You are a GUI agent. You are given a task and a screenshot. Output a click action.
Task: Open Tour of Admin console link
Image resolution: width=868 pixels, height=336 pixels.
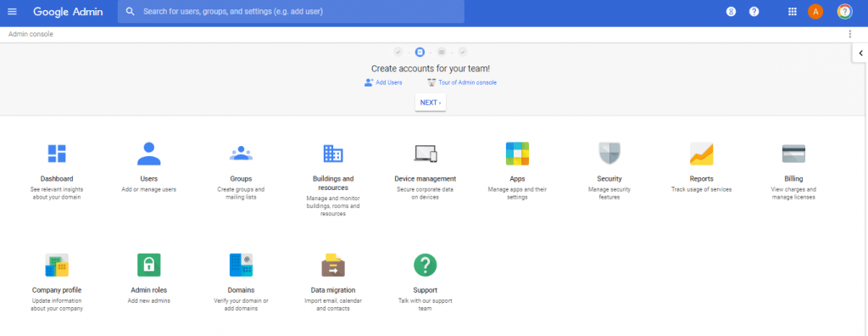[468, 82]
